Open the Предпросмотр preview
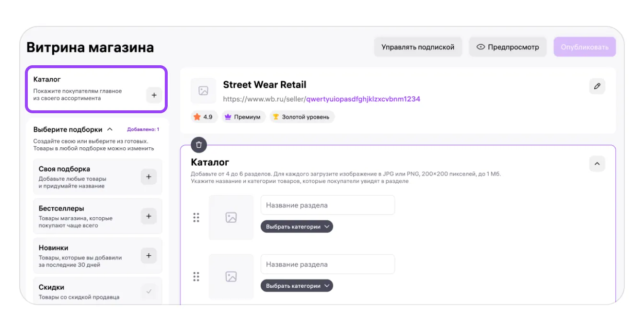 tap(507, 47)
